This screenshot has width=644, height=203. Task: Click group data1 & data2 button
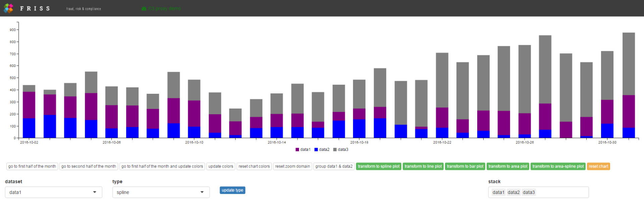point(334,166)
